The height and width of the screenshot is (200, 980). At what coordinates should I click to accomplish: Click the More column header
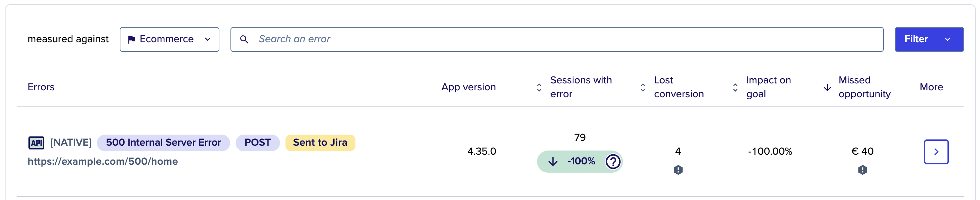coord(931,87)
